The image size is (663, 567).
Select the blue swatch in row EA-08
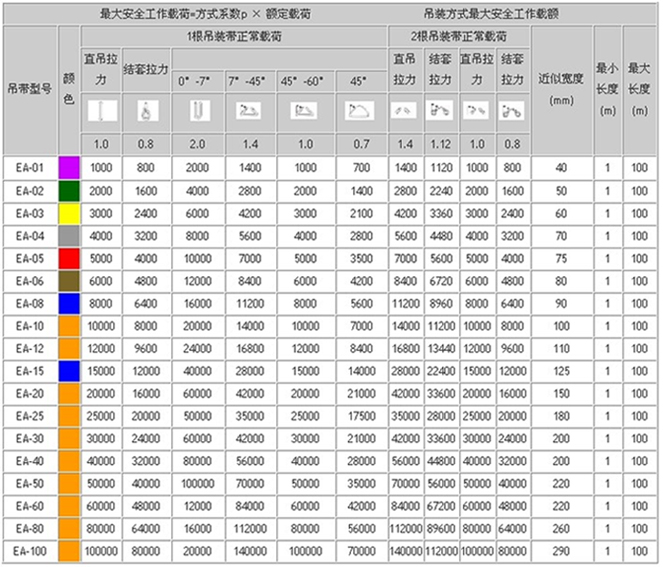point(69,304)
